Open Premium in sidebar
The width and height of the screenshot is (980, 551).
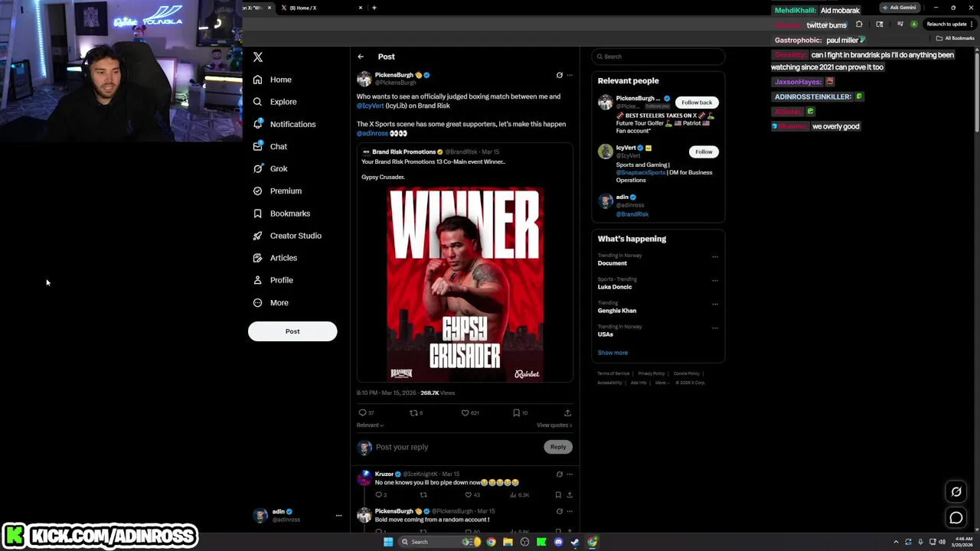click(x=277, y=191)
